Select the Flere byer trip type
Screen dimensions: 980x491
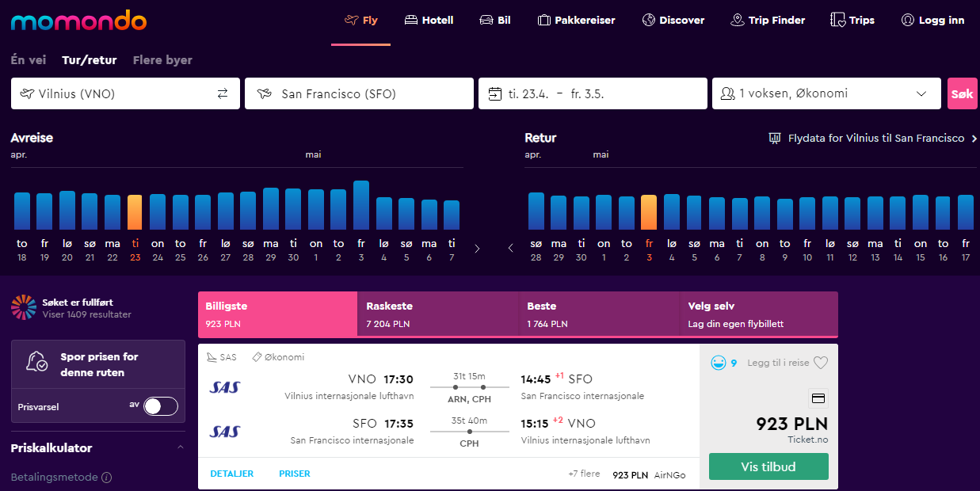click(162, 60)
